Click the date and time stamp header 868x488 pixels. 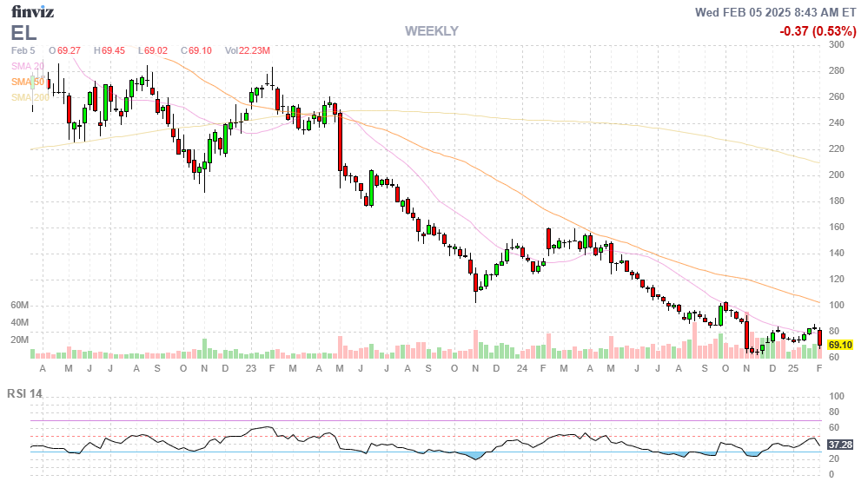[x=776, y=12]
